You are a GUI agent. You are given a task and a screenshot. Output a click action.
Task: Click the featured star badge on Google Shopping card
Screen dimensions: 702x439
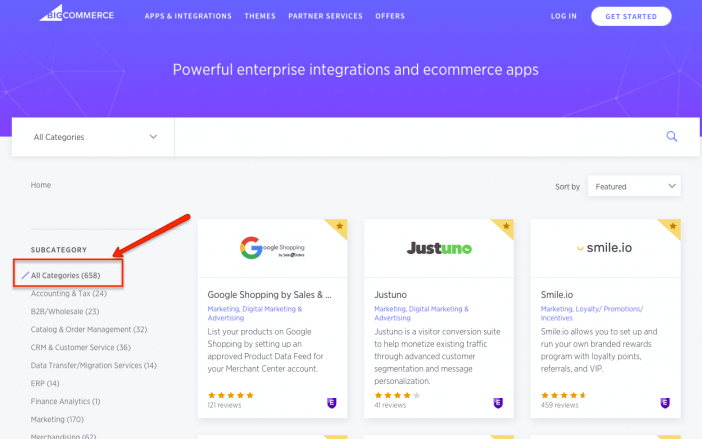click(339, 226)
